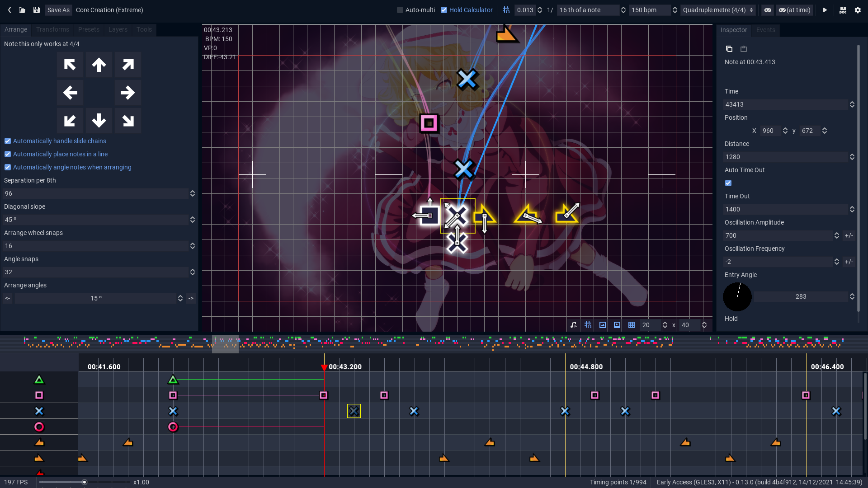Adjust the Angle snaps stepper

tap(193, 272)
